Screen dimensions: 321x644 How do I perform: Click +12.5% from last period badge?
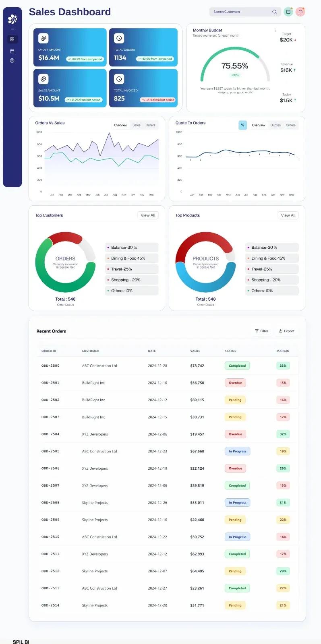tap(155, 59)
